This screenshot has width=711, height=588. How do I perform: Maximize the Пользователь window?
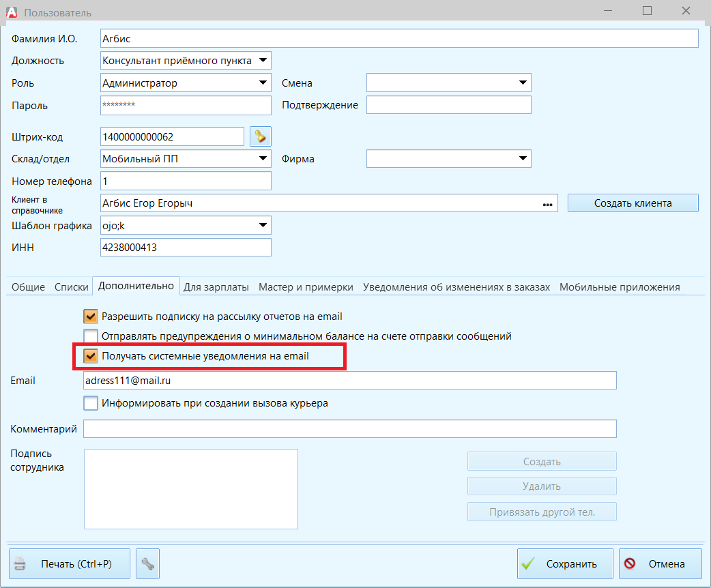[x=647, y=10]
